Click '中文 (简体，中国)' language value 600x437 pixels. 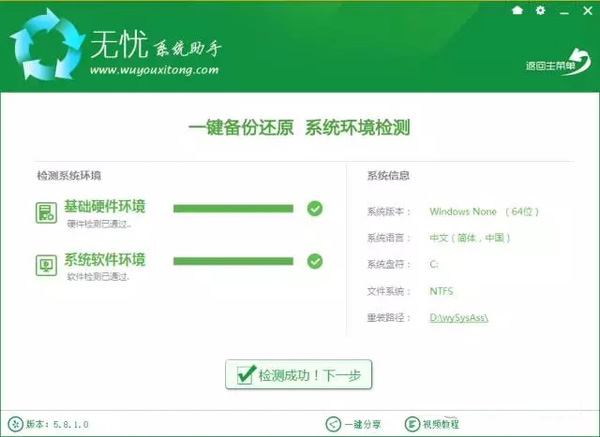coord(470,238)
